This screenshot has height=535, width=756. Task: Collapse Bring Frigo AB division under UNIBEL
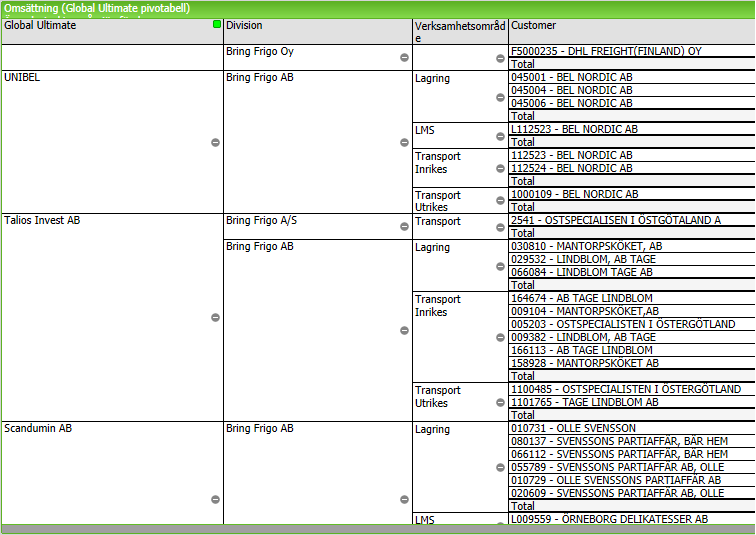click(x=405, y=143)
